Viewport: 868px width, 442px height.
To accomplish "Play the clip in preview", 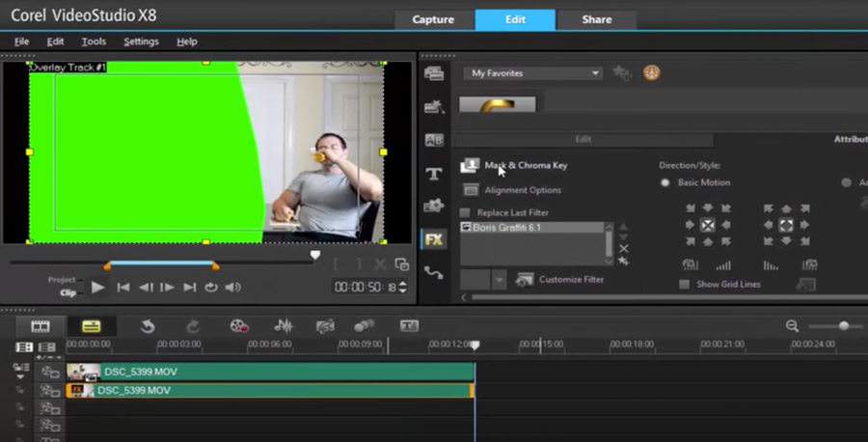I will [x=98, y=287].
